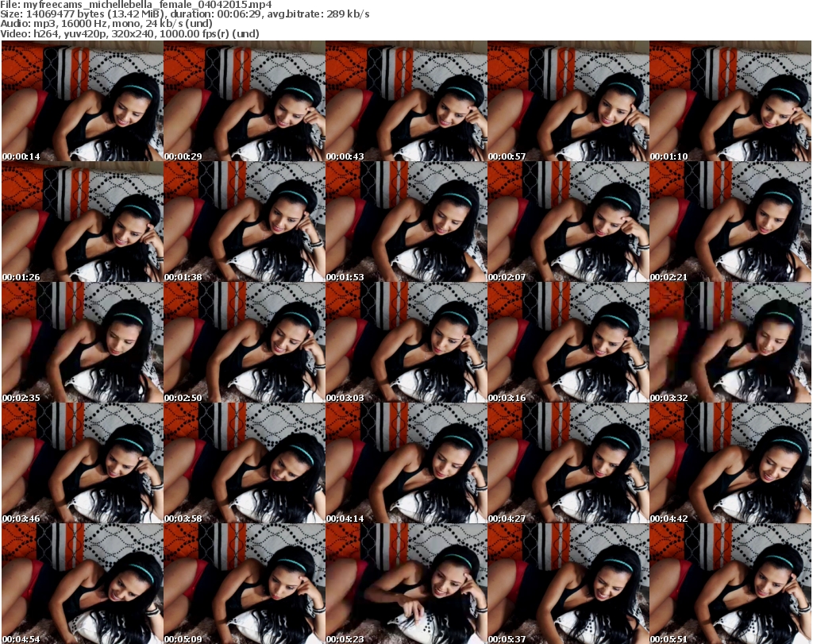813x644 pixels.
Task: Open the thumbnail marked 00:00:57
Action: 568,102
